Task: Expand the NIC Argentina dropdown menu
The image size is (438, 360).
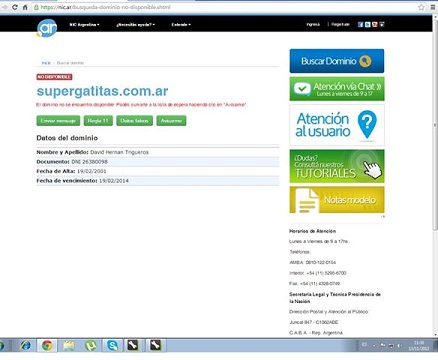Action: point(84,25)
